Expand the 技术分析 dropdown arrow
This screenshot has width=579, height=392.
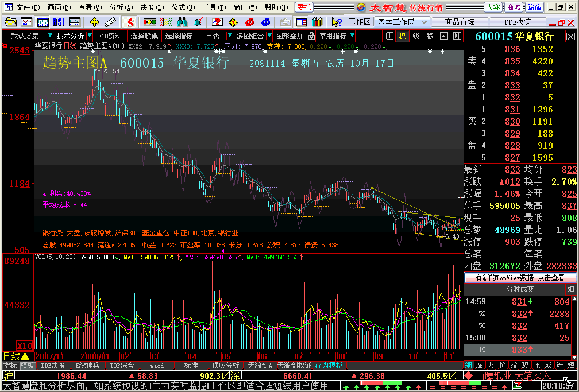(89, 36)
